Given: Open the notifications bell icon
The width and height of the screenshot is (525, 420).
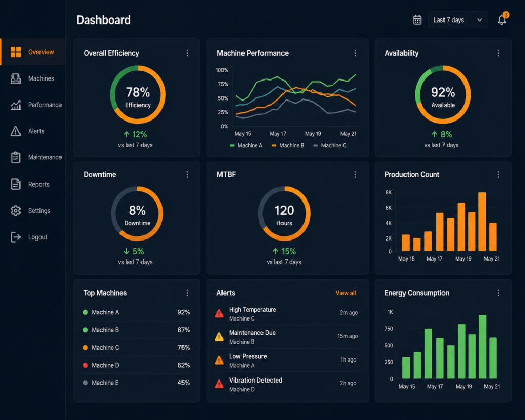Looking at the screenshot, I should tap(501, 20).
